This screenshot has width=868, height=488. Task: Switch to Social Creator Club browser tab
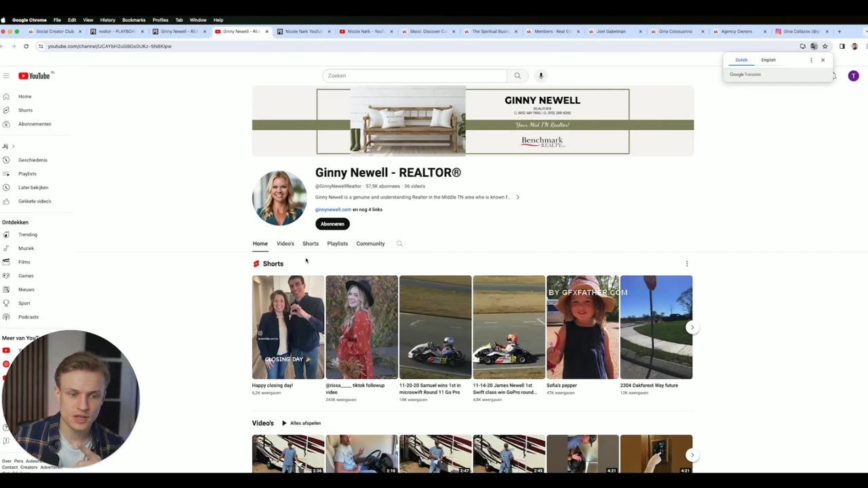tap(54, 31)
